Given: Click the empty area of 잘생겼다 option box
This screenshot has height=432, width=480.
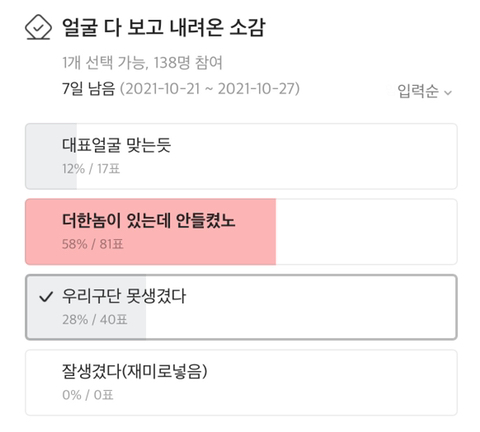Looking at the screenshot, I should click(x=333, y=383).
